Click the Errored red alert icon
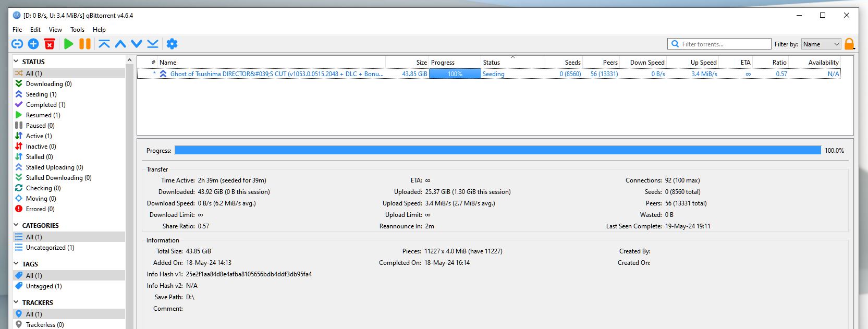Screen dimensions: 868x329 coord(19,209)
